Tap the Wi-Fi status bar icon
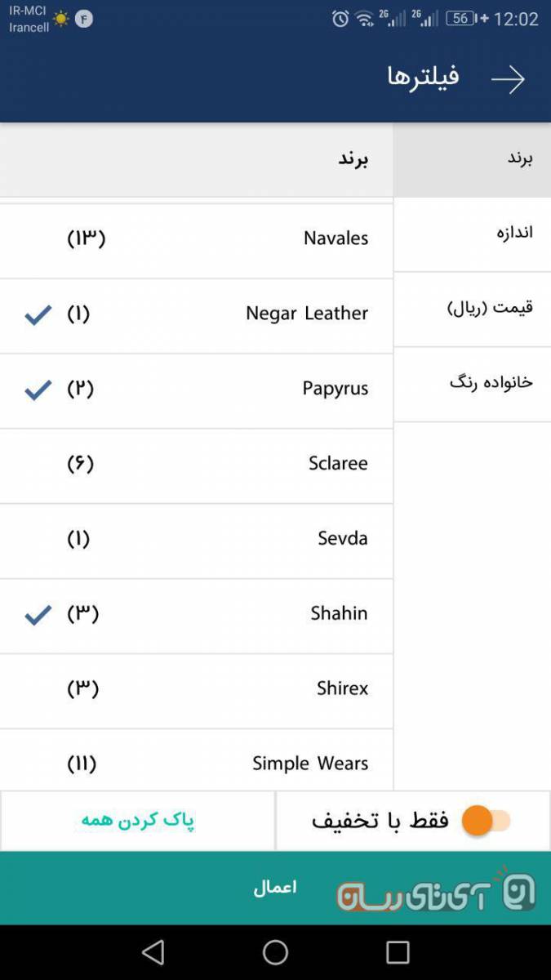Screen dimensions: 551x980 [365, 19]
